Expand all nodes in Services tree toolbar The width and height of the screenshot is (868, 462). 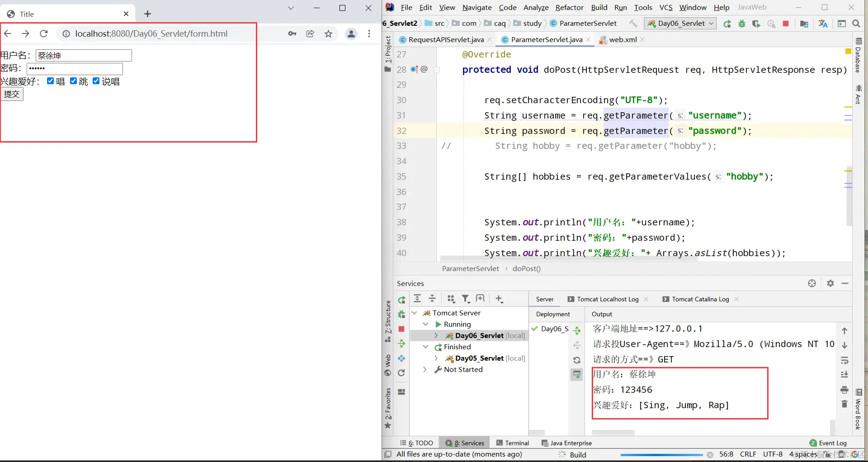417,299
